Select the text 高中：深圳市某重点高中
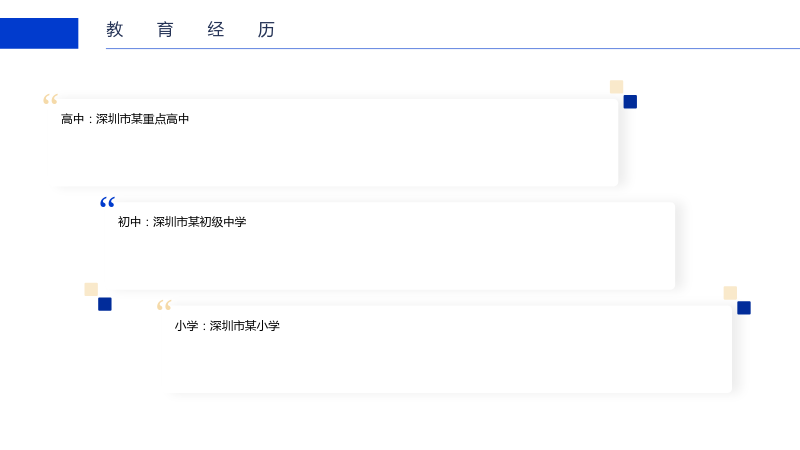This screenshot has width=800, height=450. point(125,119)
